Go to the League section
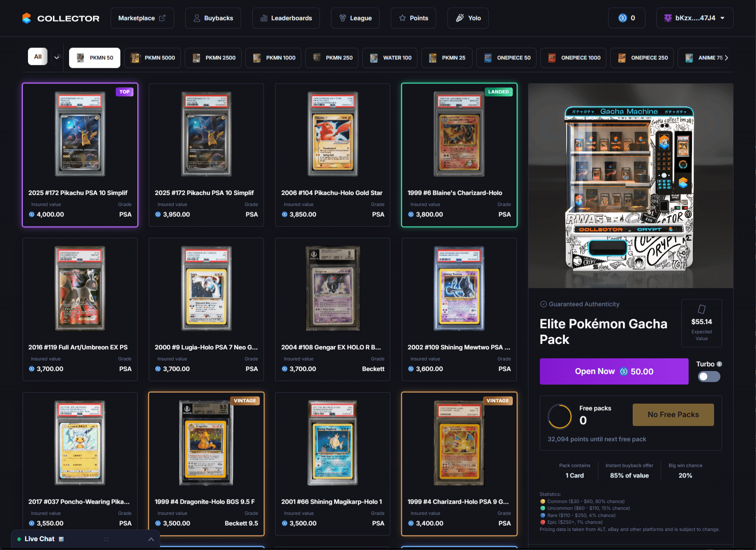Image resolution: width=756 pixels, height=550 pixels. tap(355, 18)
